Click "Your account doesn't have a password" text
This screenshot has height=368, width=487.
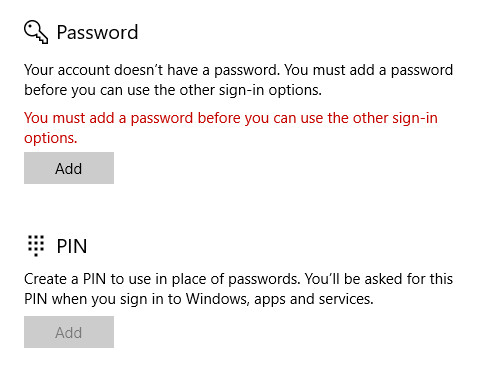[152, 70]
